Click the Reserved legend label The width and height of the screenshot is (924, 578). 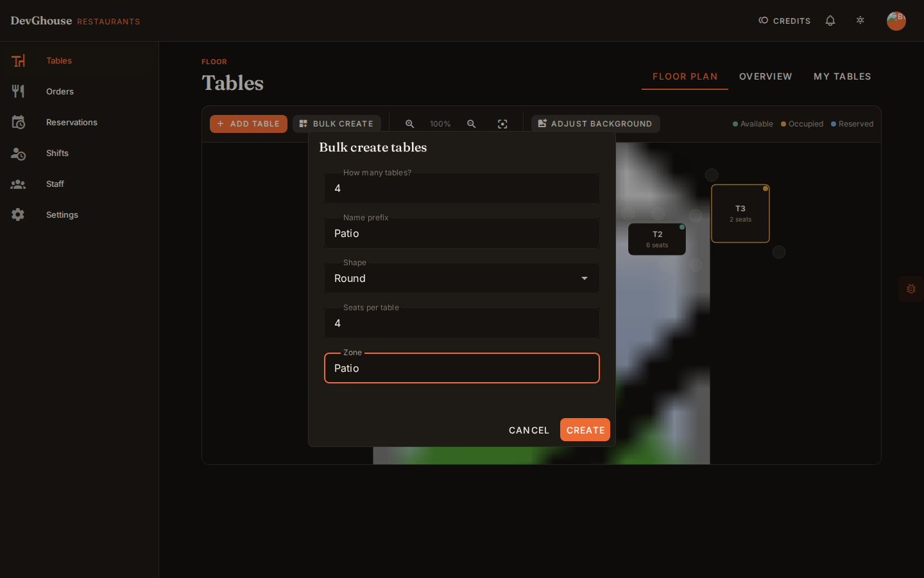pyautogui.click(x=856, y=124)
